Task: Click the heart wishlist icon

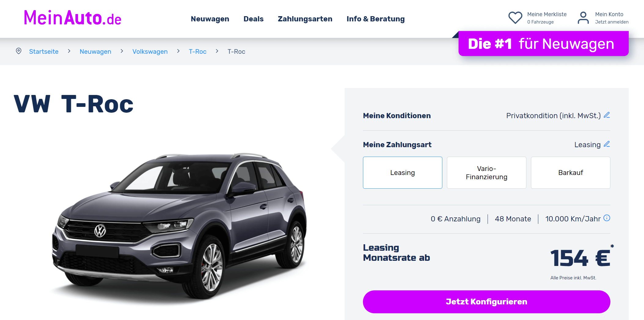Action: point(515,18)
